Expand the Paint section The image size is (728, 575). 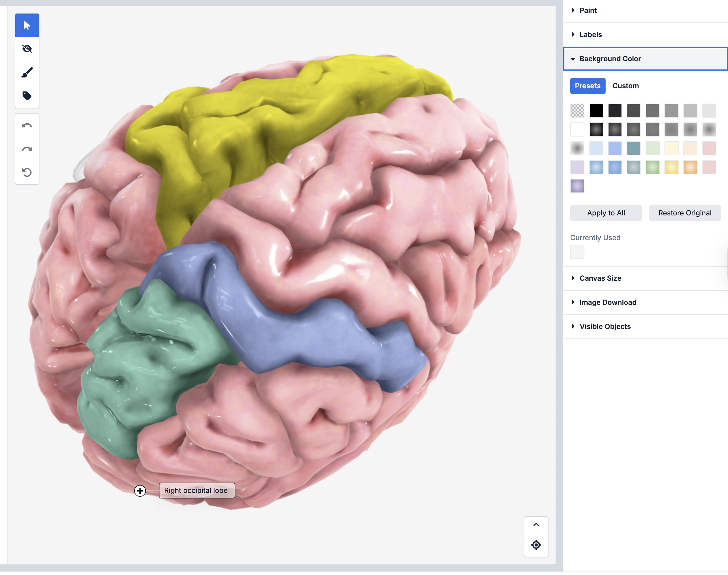click(645, 10)
